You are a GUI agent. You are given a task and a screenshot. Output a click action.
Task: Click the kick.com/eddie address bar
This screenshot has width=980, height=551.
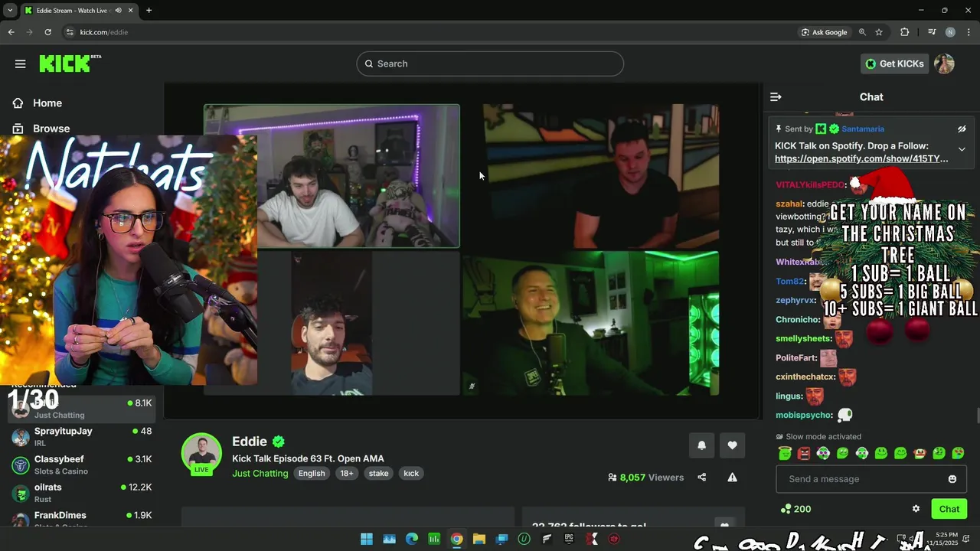(x=429, y=32)
